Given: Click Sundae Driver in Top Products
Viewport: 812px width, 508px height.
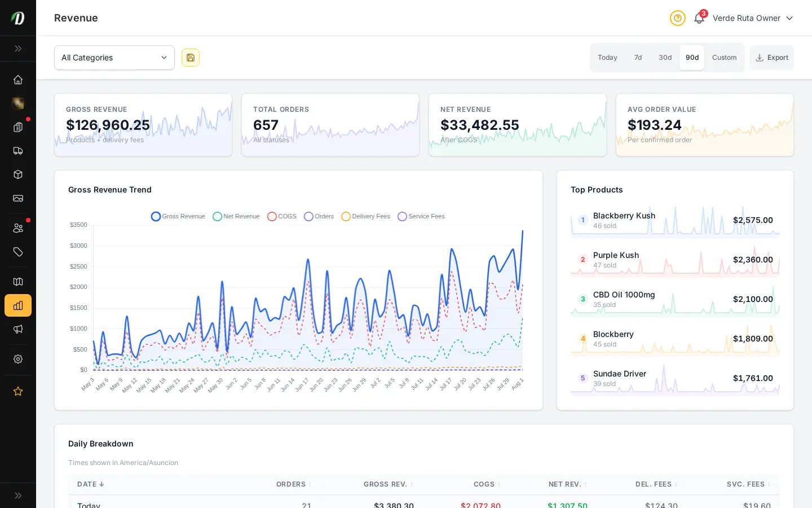Looking at the screenshot, I should [675, 378].
